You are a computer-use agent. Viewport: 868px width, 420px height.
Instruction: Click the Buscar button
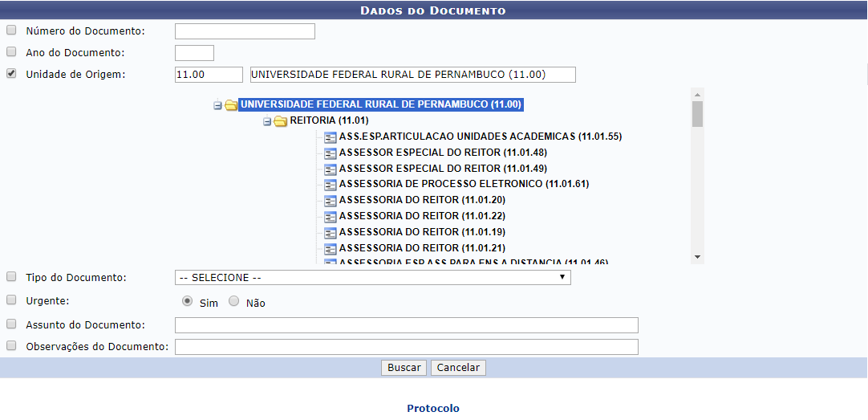point(404,368)
